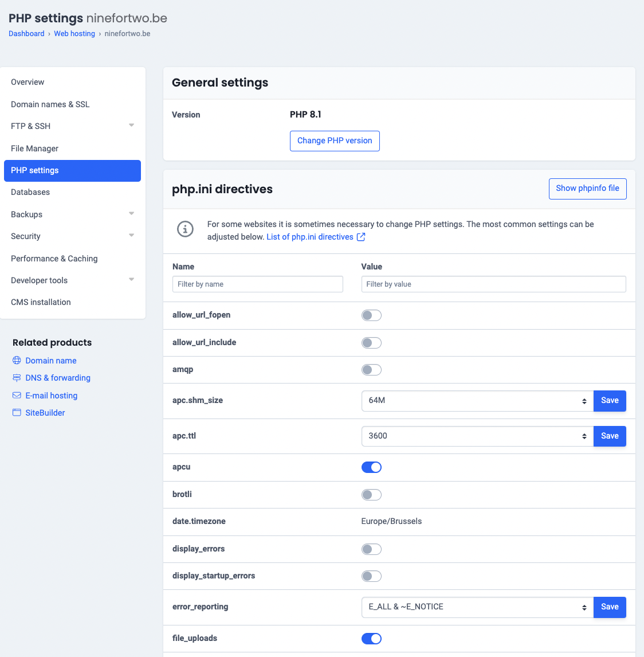This screenshot has height=657, width=644.
Task: Open the Web hosting breadcrumb link
Action: point(74,34)
